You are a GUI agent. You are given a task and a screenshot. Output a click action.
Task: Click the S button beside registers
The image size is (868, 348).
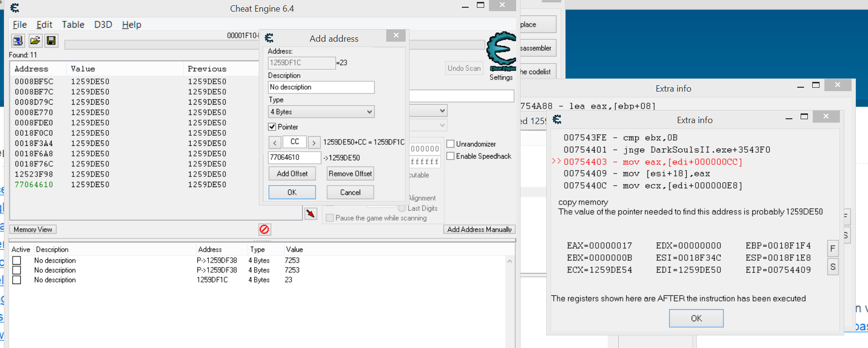tap(833, 267)
